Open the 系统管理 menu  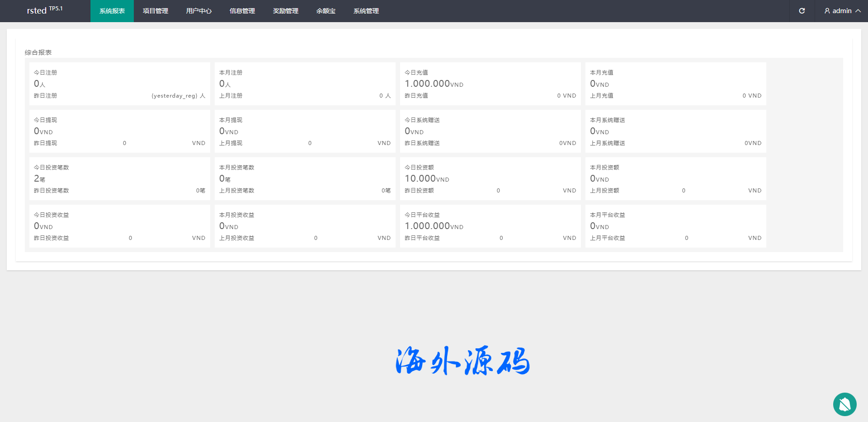[366, 11]
